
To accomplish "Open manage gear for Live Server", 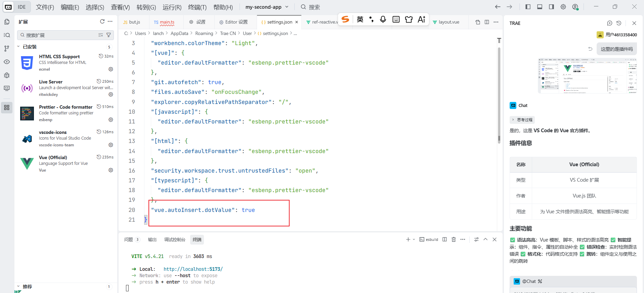I will tap(111, 94).
